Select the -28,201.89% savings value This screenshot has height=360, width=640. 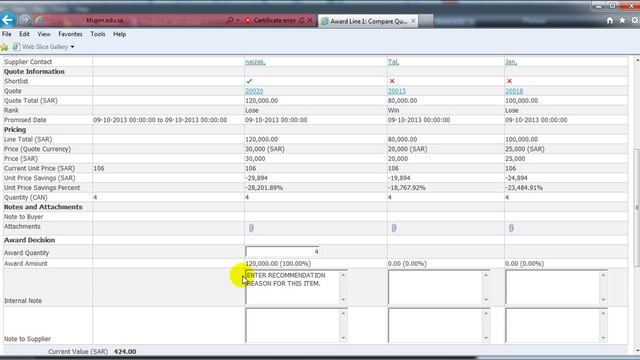click(264, 188)
